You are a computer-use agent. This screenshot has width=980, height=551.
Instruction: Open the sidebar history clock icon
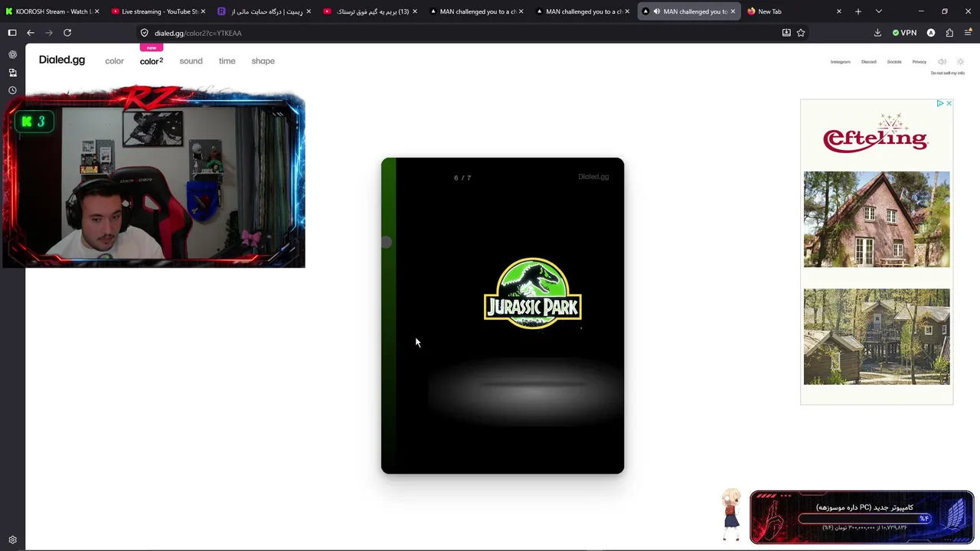pyautogui.click(x=12, y=90)
